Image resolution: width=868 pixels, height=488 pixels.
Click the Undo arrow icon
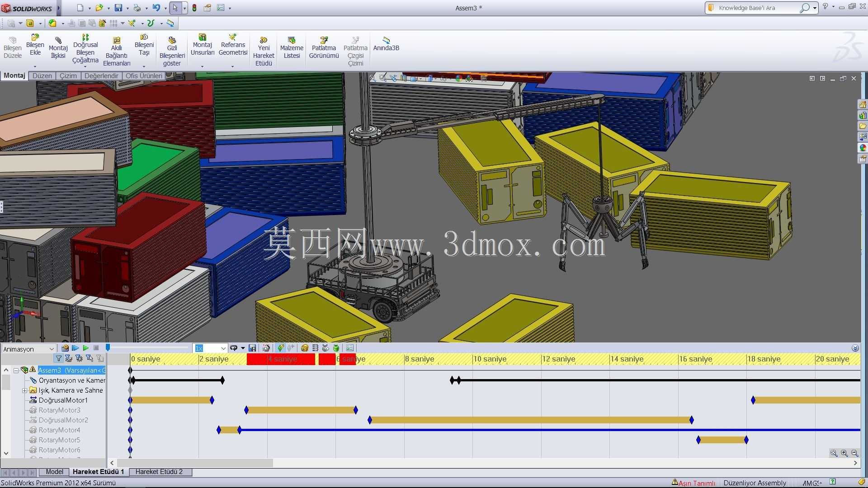click(x=156, y=8)
